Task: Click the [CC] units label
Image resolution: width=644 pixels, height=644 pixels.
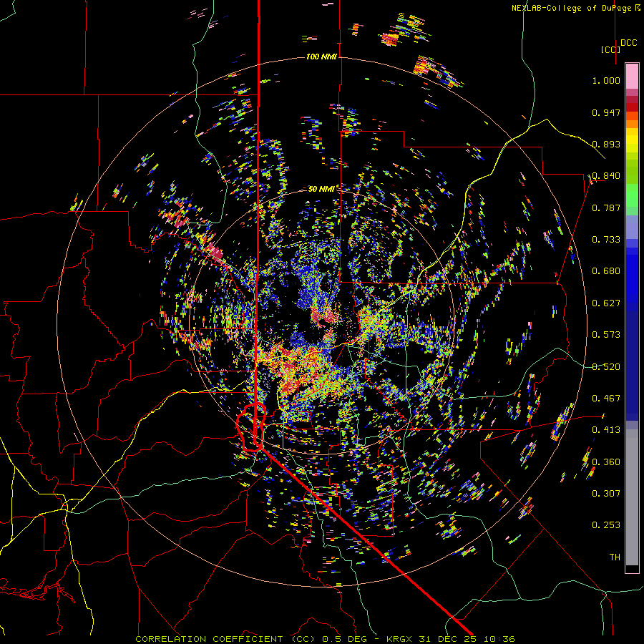Action: pos(611,49)
